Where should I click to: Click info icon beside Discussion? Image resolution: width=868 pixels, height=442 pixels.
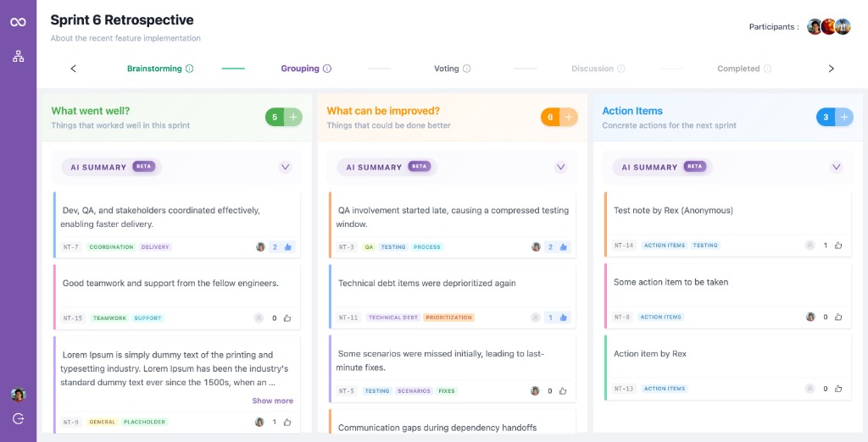pos(621,69)
